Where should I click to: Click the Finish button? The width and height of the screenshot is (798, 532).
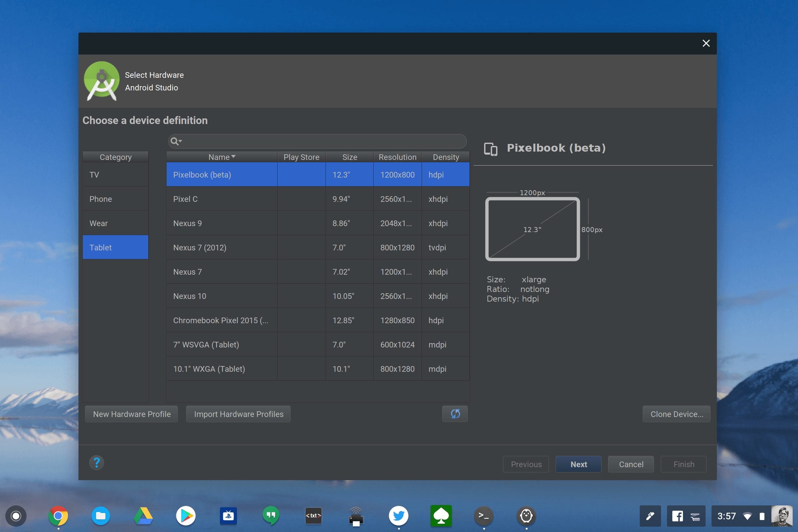click(684, 464)
